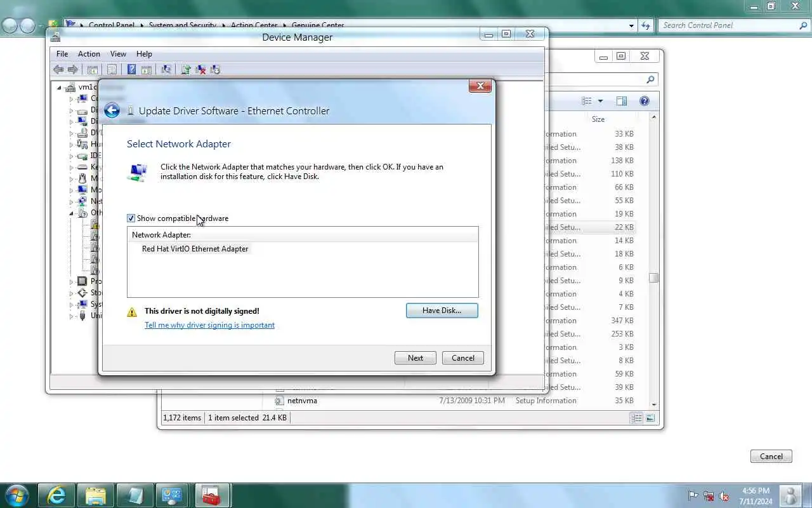812x508 pixels.
Task: Select the netnvma file in Explorer
Action: 302,401
